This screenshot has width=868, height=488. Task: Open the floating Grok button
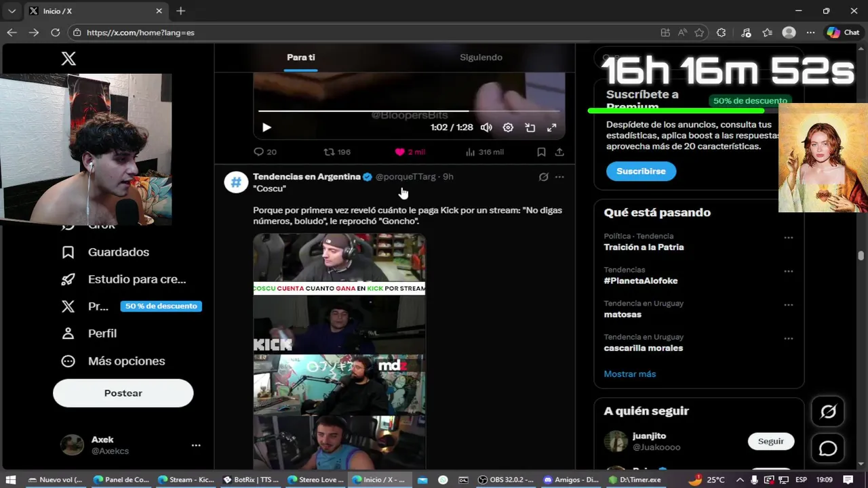click(x=828, y=411)
